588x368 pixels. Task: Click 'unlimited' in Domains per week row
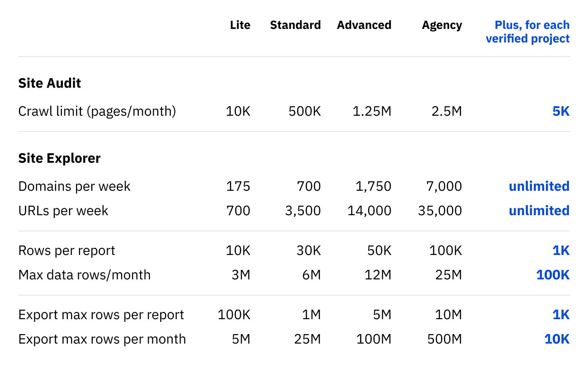click(539, 186)
